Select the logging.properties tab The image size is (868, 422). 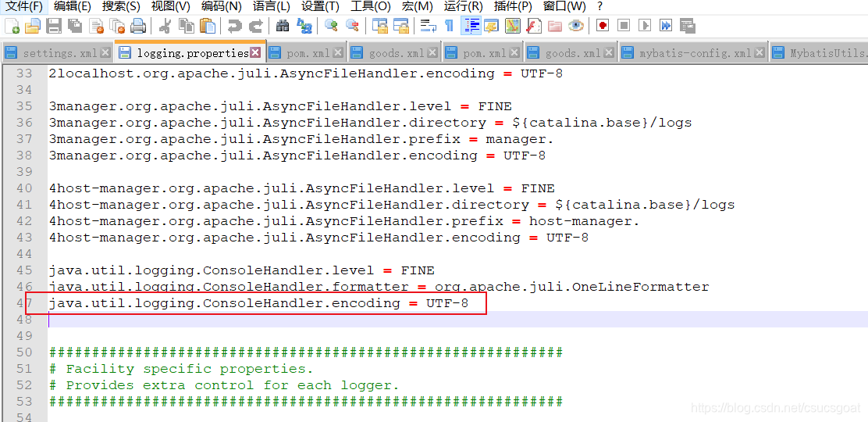192,53
